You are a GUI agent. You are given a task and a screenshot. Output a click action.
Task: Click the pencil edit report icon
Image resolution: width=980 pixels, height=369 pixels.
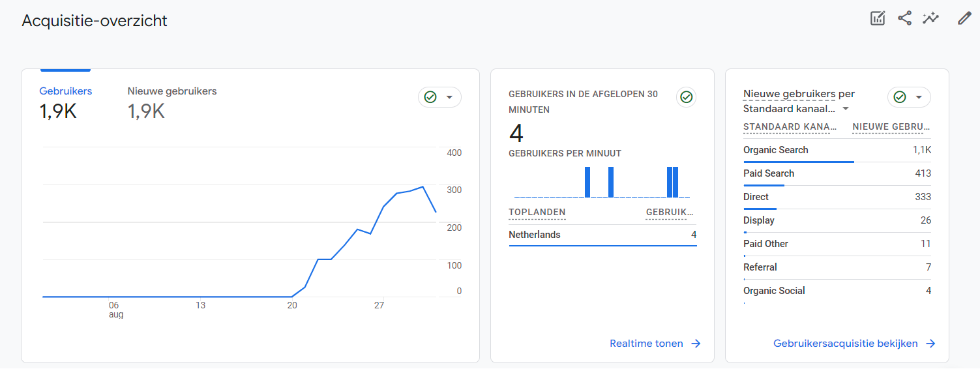point(964,18)
